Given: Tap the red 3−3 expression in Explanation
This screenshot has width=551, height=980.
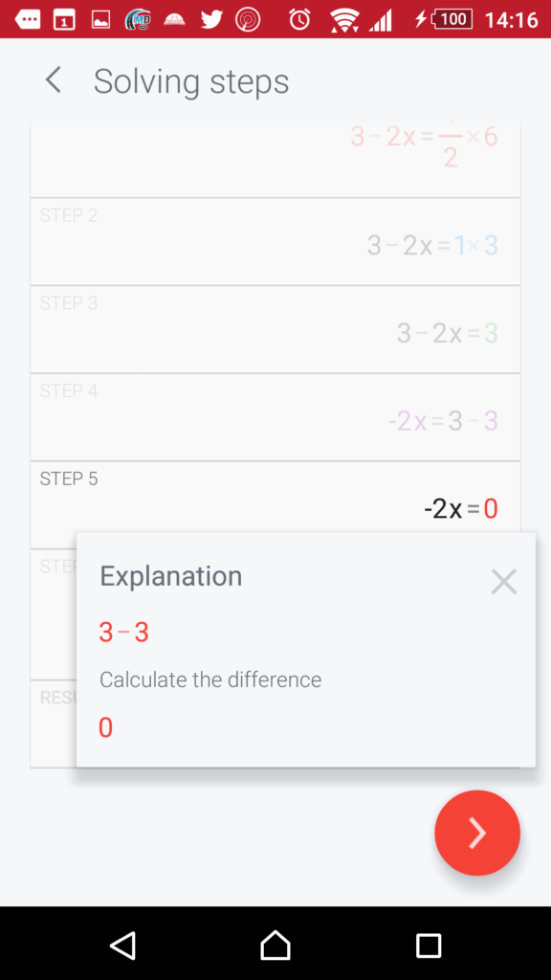Looking at the screenshot, I should click(x=124, y=633).
